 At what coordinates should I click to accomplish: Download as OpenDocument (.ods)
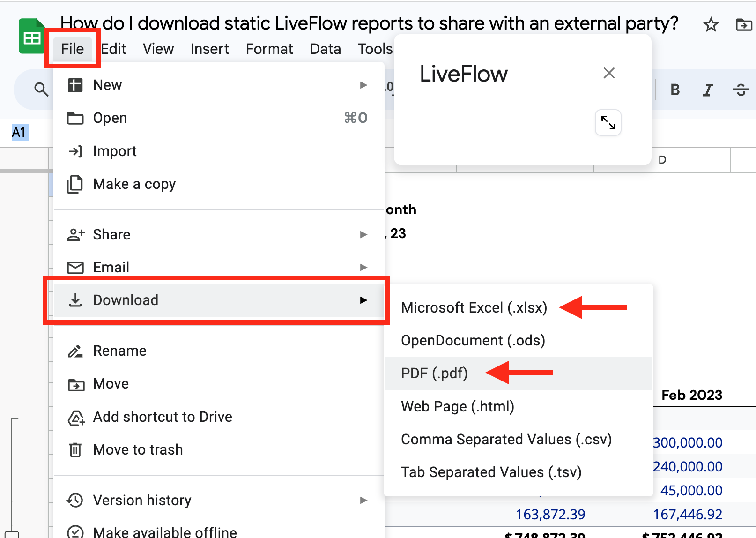[518, 341]
